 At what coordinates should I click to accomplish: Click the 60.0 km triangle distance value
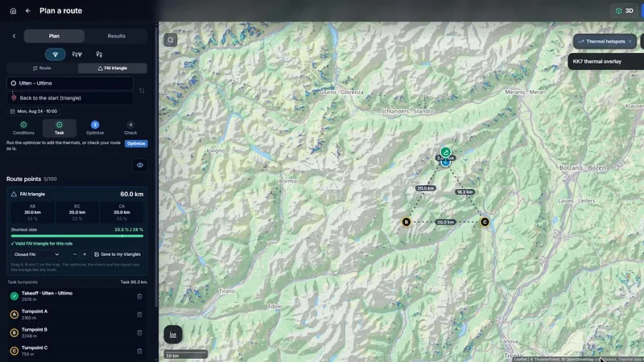point(131,194)
